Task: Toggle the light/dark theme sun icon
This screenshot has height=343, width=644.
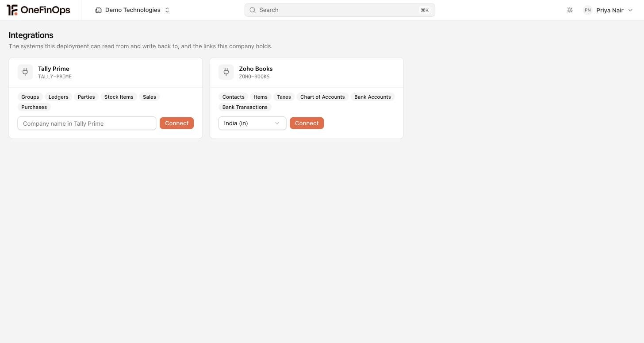Action: click(570, 10)
